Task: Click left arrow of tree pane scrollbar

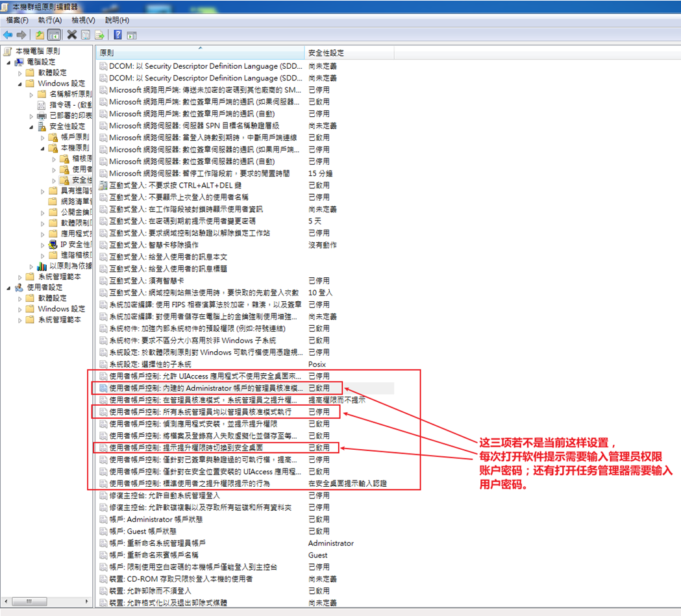Action: [6, 601]
